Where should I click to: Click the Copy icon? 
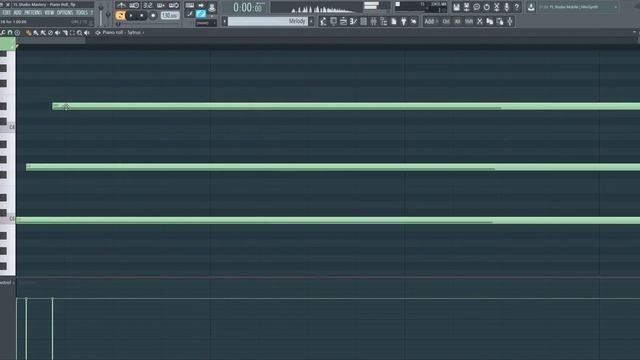[490, 21]
